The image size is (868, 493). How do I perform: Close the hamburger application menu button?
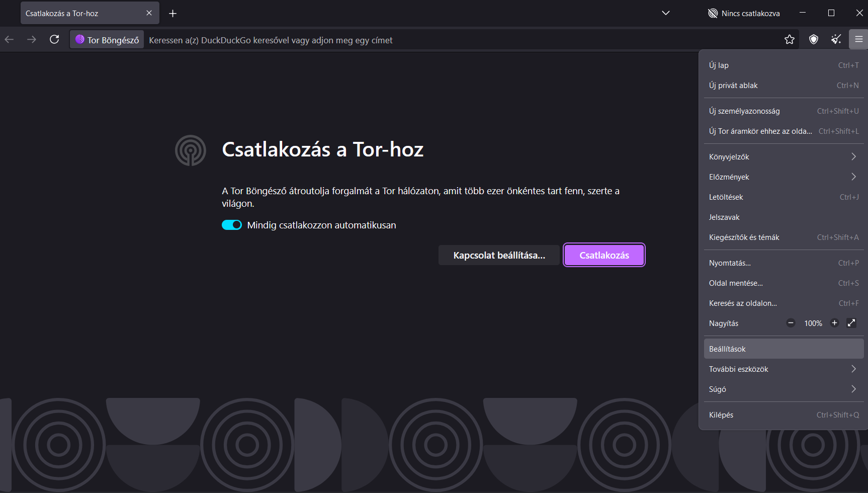click(858, 40)
